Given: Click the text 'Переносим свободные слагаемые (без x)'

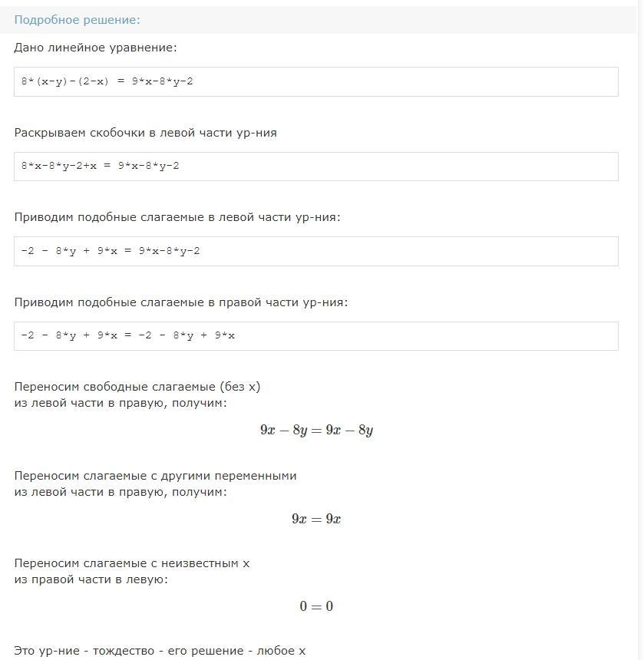Looking at the screenshot, I should [x=137, y=387].
